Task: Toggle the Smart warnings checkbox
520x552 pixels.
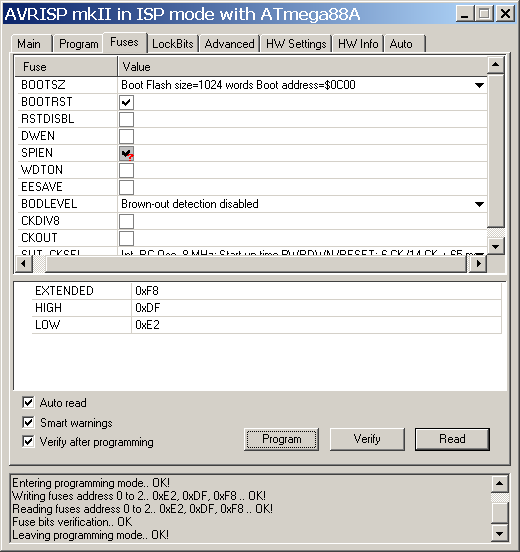Action: click(28, 422)
